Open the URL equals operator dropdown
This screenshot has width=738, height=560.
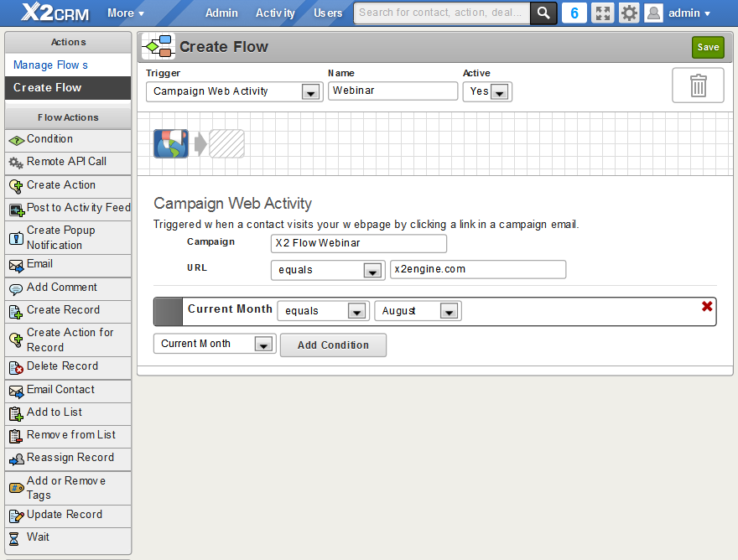coord(328,270)
